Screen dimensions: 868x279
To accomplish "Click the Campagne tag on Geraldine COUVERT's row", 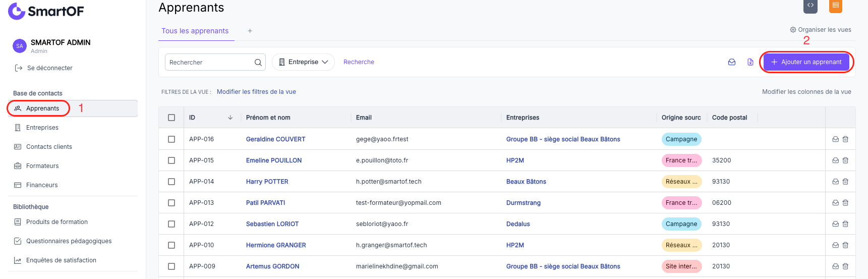I will [681, 139].
